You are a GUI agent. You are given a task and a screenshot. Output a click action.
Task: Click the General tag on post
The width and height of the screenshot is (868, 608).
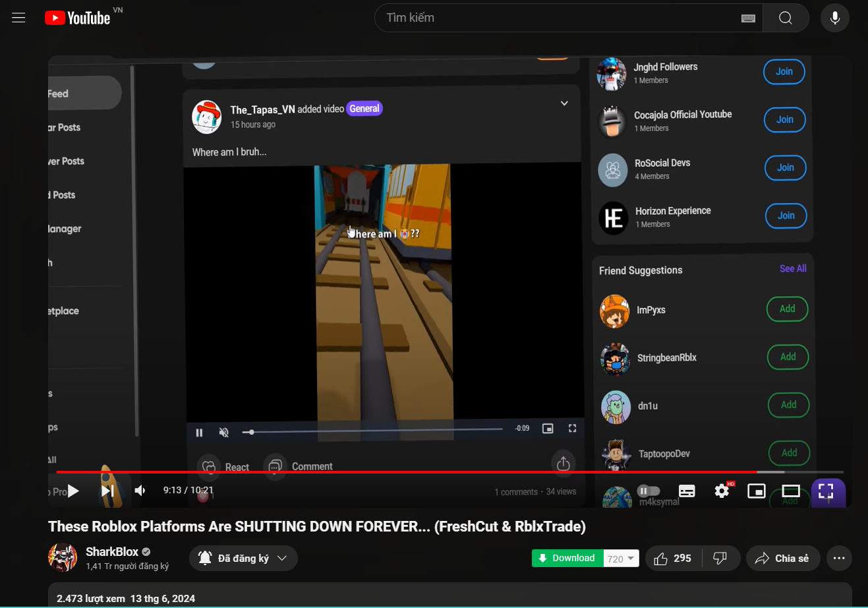coord(364,109)
